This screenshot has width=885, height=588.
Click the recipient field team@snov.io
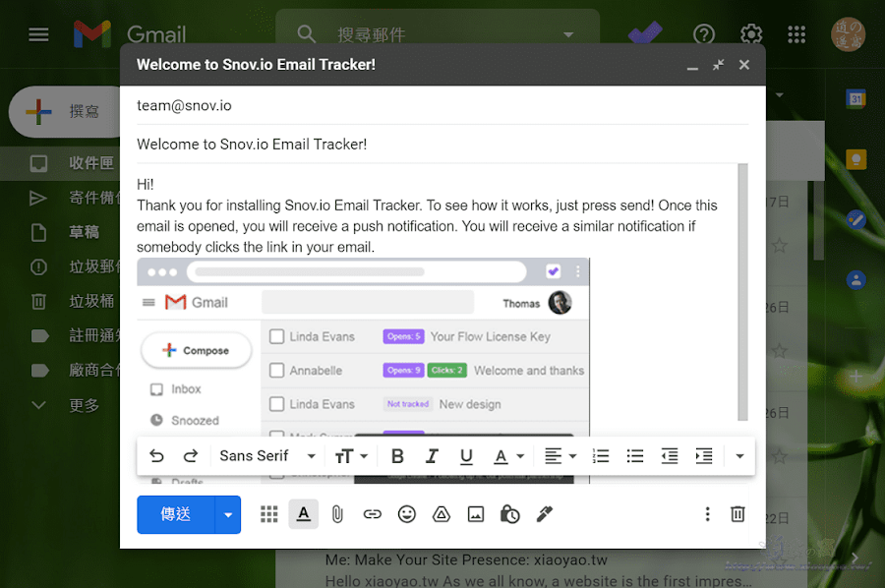tap(442, 105)
